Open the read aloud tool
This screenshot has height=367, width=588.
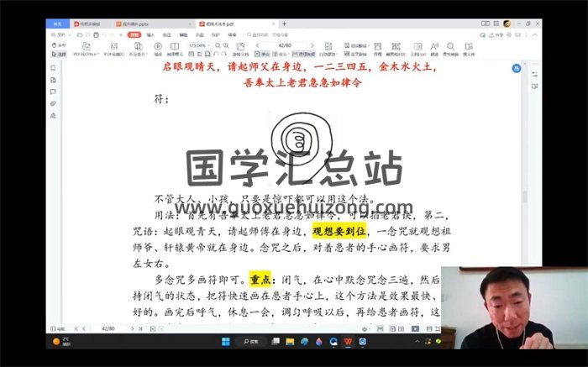point(434,49)
